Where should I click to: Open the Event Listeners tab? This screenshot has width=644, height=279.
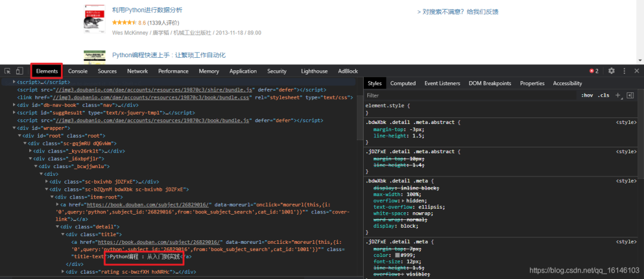click(x=442, y=83)
